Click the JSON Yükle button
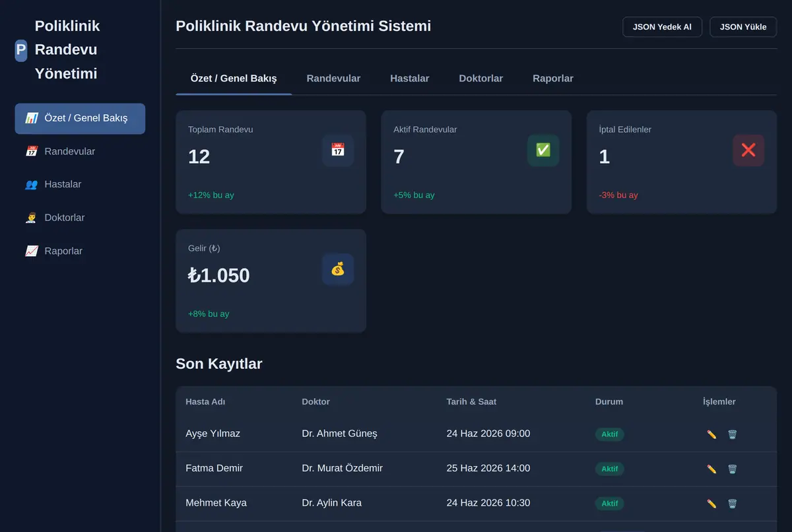This screenshot has height=532, width=792. [x=743, y=27]
